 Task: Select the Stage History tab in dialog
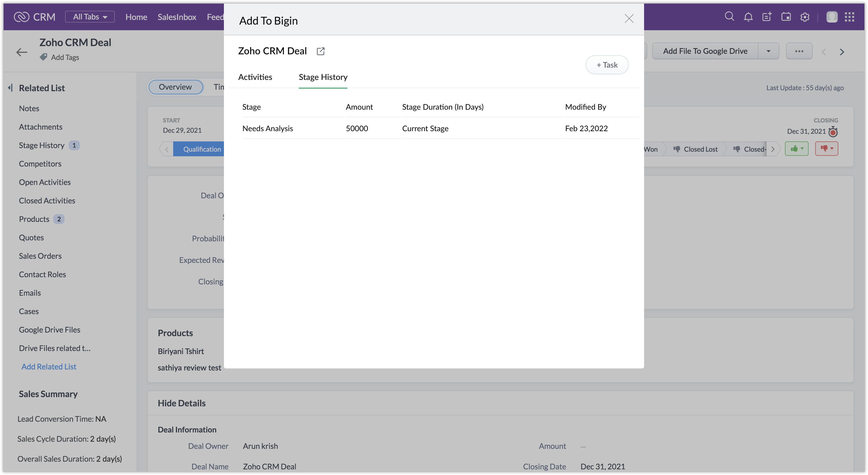click(323, 77)
